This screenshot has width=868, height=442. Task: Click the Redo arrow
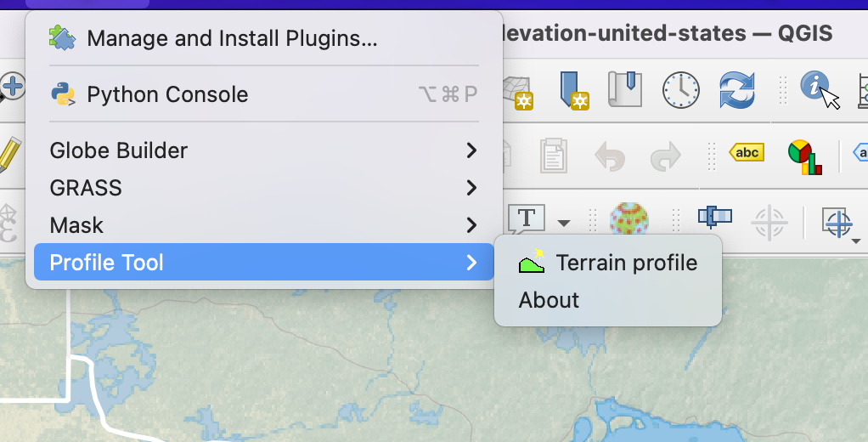665,156
